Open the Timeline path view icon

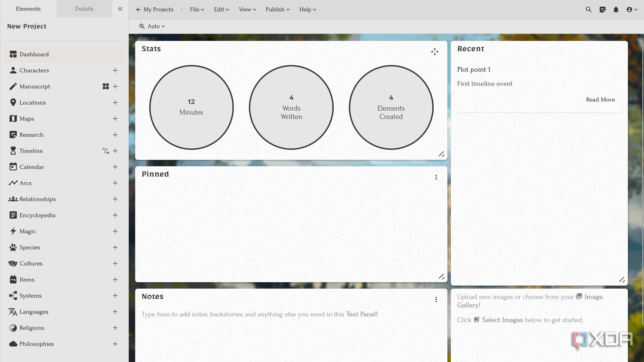[106, 151]
